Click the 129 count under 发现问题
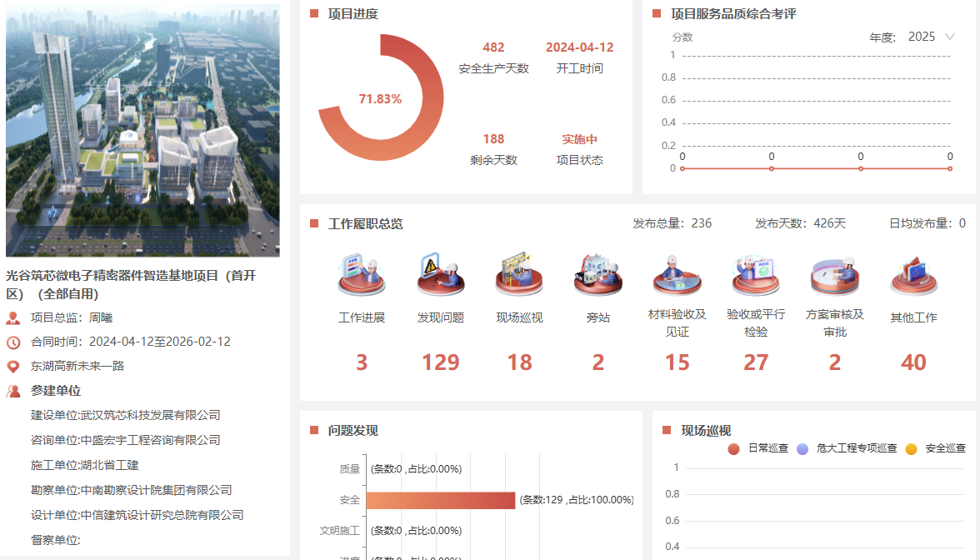This screenshot has width=980, height=560. (440, 362)
